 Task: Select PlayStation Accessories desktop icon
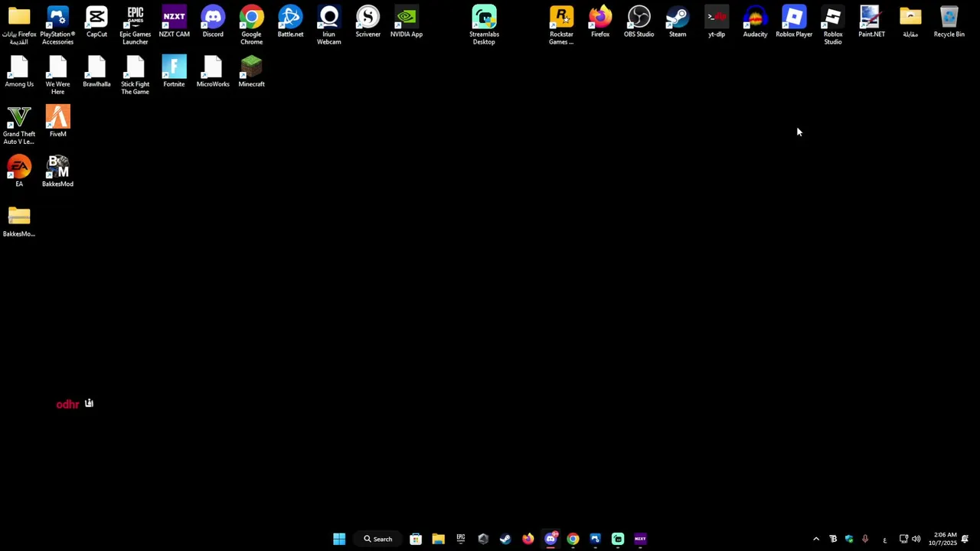[x=57, y=25]
